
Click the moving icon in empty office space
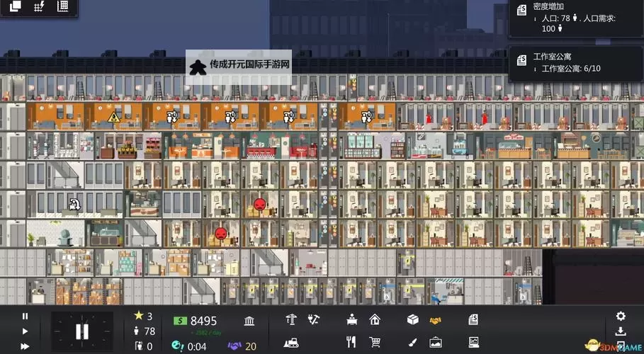pos(75,203)
